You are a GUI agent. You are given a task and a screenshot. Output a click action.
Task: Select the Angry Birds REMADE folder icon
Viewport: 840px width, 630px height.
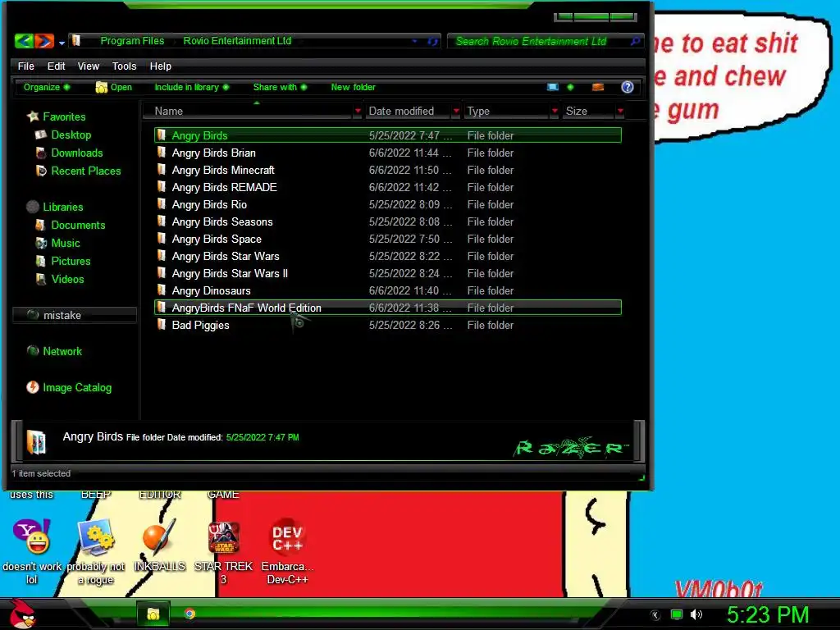point(162,186)
